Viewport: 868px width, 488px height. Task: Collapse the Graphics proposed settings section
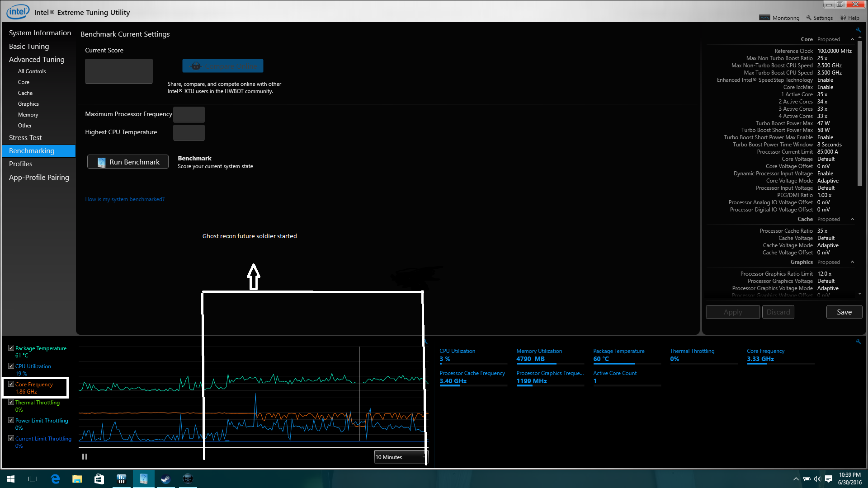852,262
